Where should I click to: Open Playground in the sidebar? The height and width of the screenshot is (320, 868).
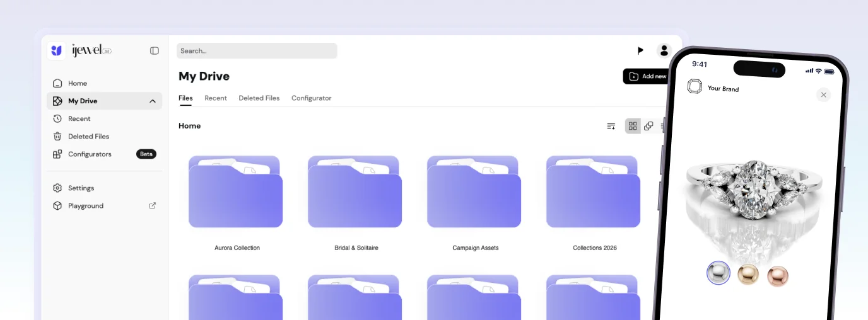point(104,205)
